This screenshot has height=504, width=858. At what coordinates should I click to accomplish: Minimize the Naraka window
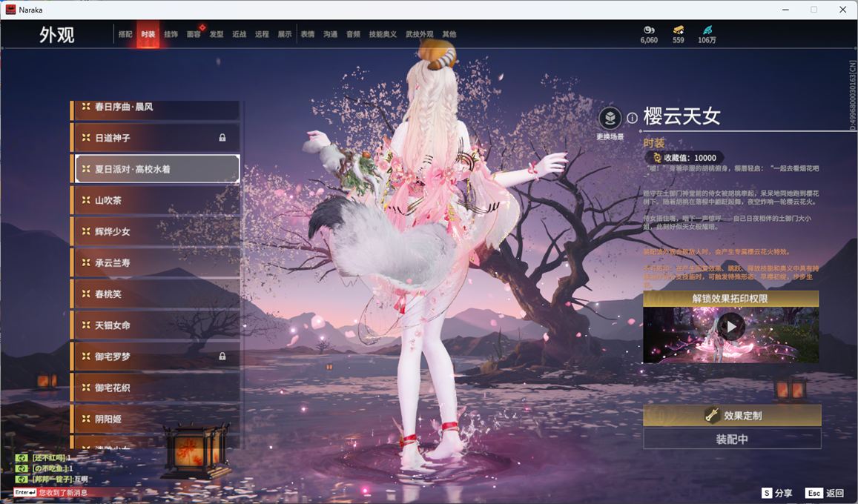[786, 10]
